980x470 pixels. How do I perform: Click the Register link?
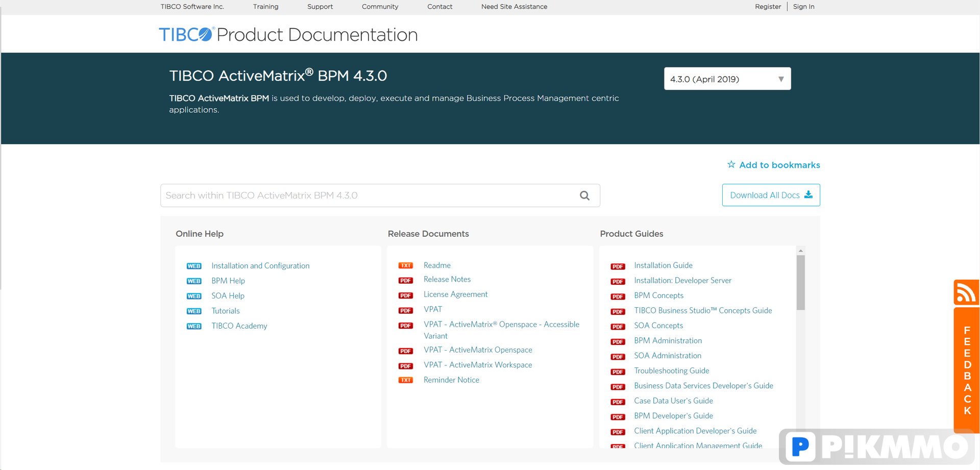pos(768,7)
